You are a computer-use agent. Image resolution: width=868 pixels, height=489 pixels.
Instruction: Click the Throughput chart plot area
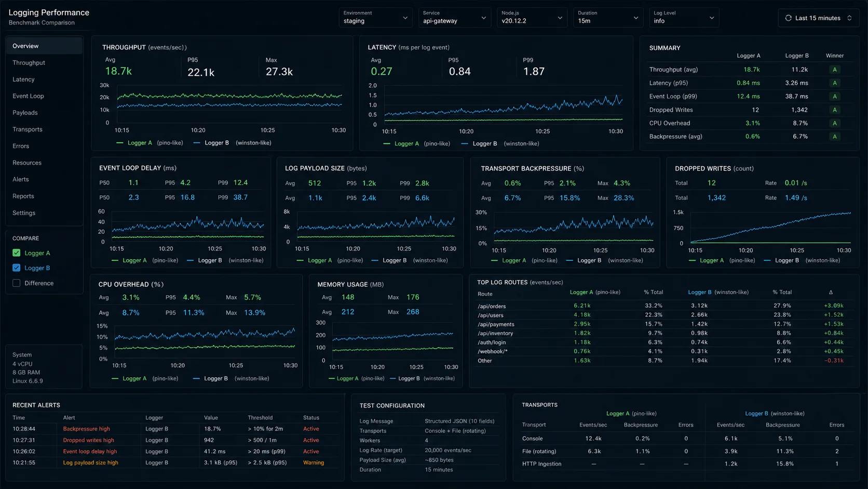(229, 104)
